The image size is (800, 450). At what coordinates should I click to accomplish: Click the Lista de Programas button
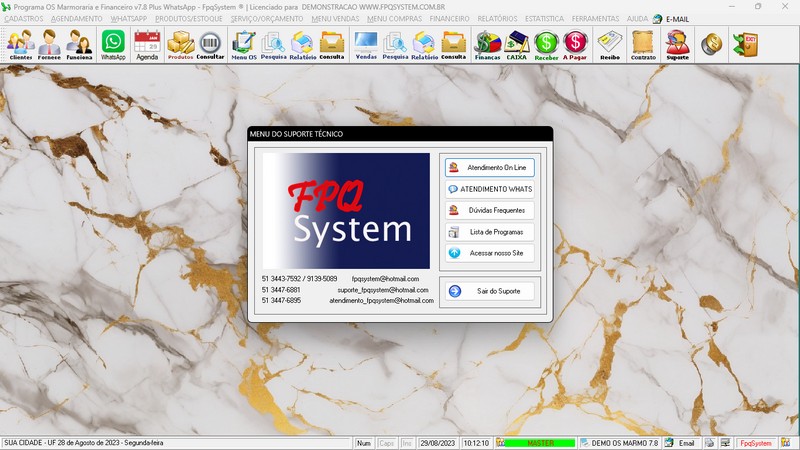(490, 232)
